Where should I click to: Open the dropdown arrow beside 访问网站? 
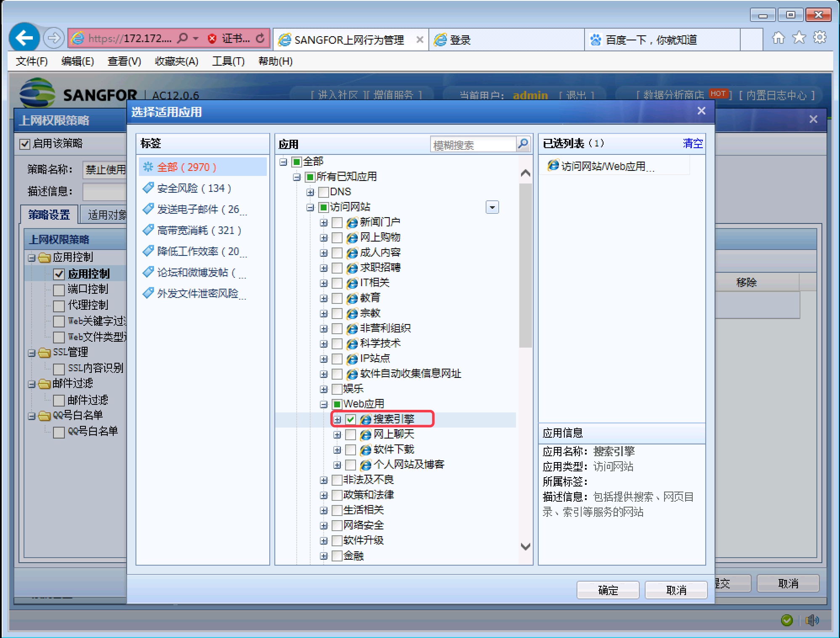pyautogui.click(x=492, y=207)
